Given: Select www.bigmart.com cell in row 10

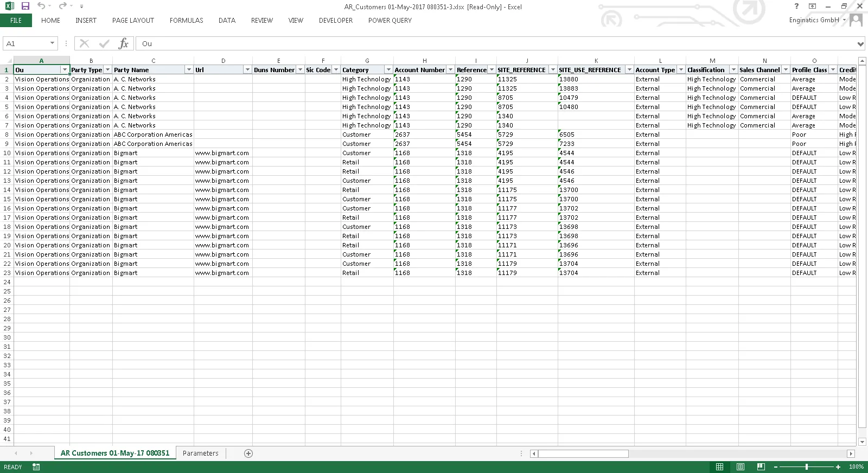Looking at the screenshot, I should pyautogui.click(x=223, y=153).
